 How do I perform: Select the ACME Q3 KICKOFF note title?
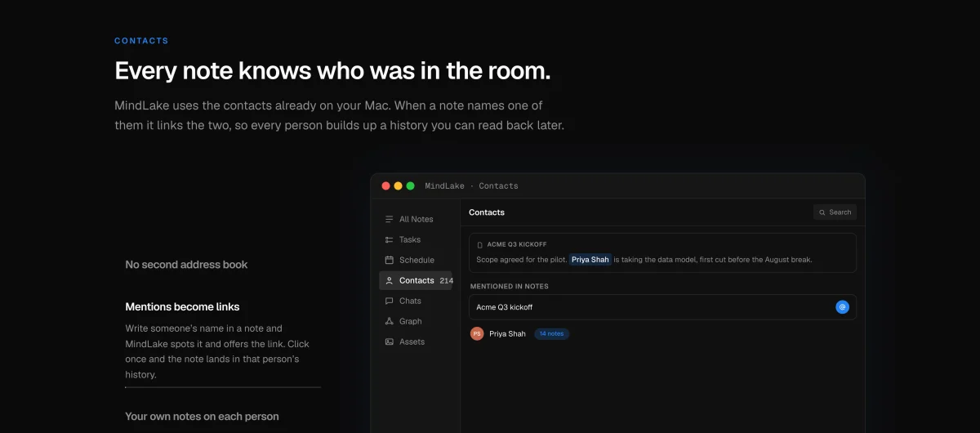click(x=517, y=244)
